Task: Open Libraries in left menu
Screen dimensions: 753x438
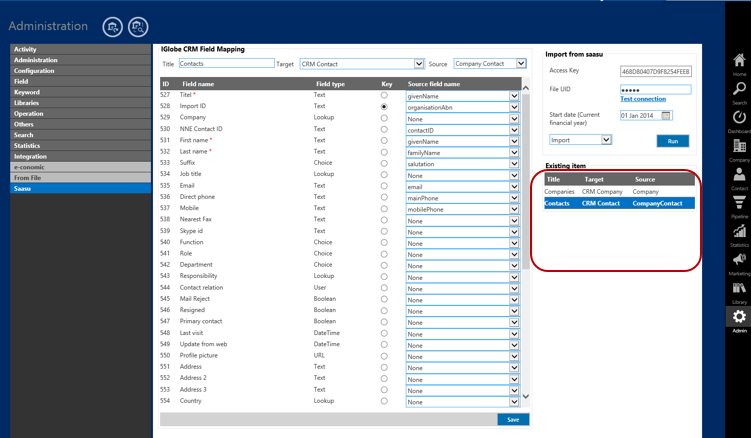Action: coord(80,103)
